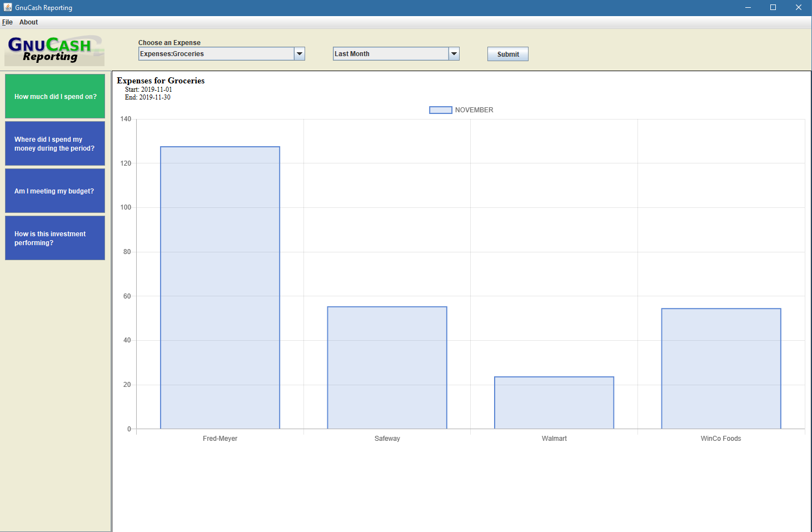Open the expense category dropdown arrow
This screenshot has height=532, width=812.
(300, 54)
